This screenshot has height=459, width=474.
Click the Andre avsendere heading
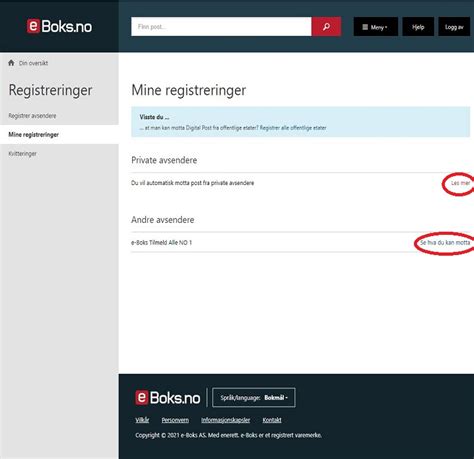pos(163,220)
